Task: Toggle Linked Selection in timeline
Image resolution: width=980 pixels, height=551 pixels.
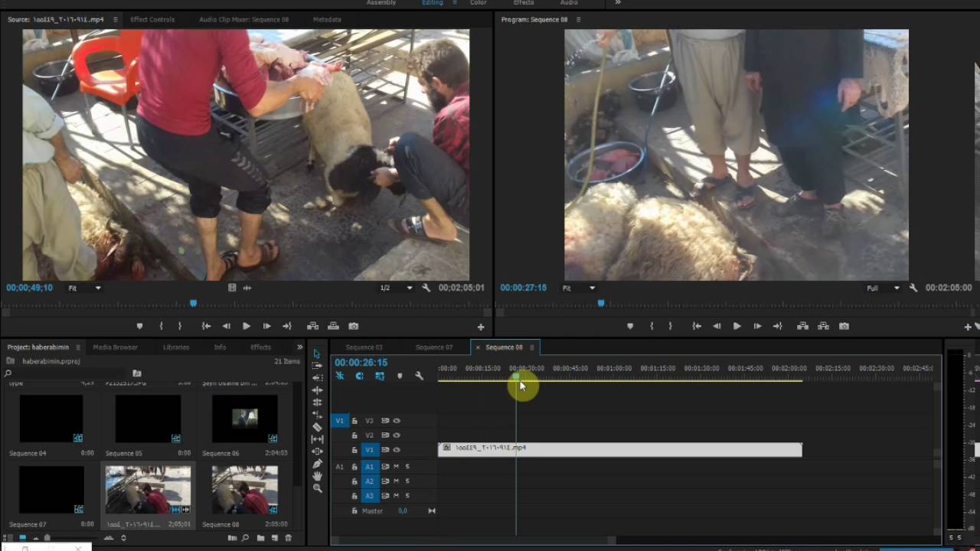Action: coord(380,376)
